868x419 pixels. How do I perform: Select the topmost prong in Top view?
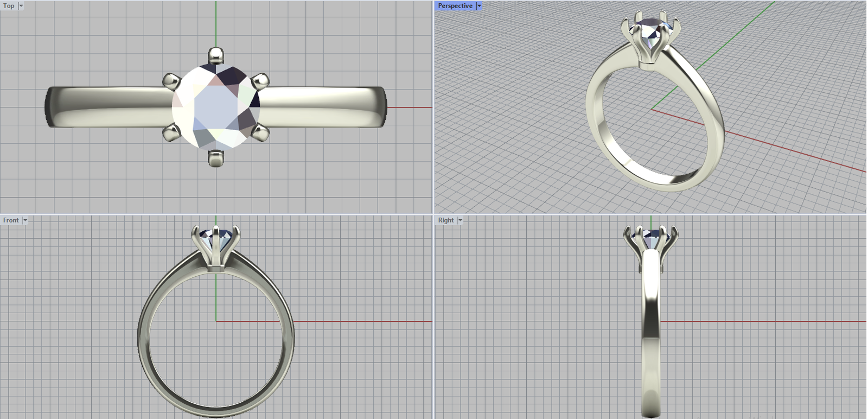click(x=216, y=55)
